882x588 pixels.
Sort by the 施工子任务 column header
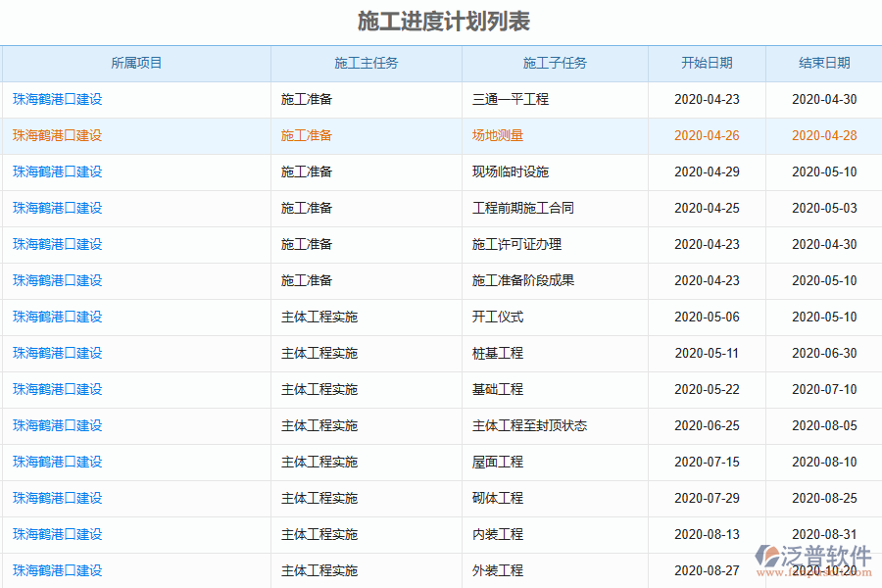[554, 63]
